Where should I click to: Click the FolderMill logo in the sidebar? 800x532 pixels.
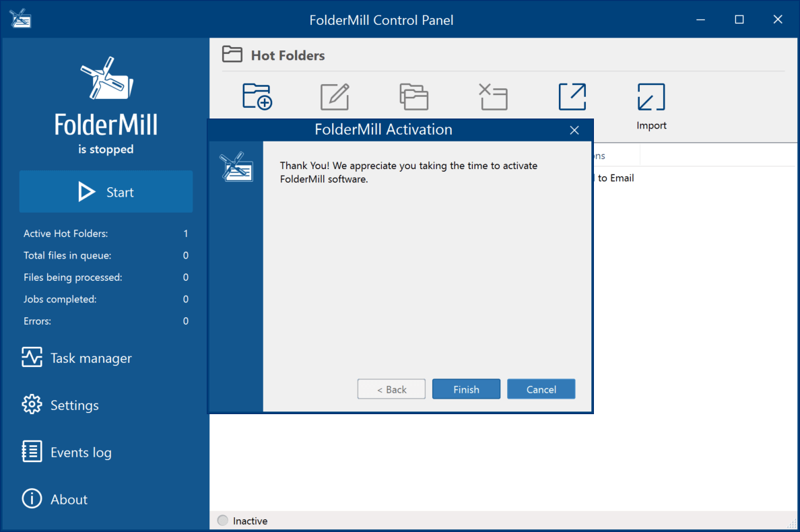(106, 83)
